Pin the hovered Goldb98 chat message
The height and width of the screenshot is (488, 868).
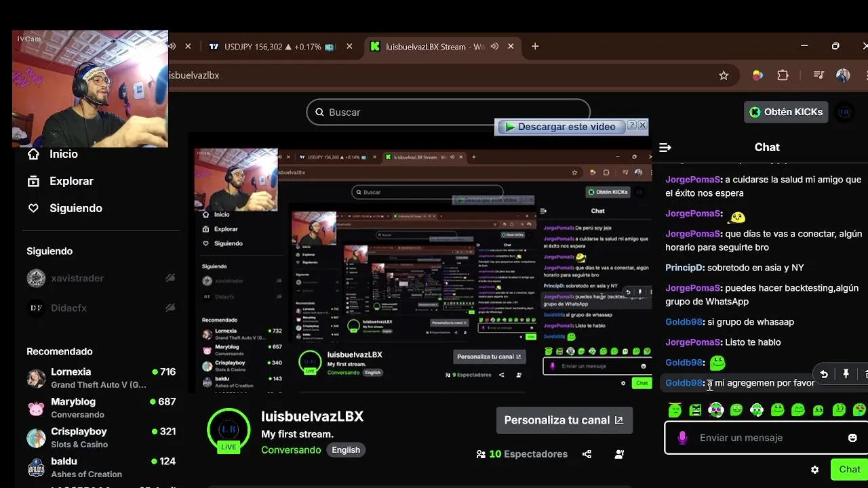click(846, 373)
